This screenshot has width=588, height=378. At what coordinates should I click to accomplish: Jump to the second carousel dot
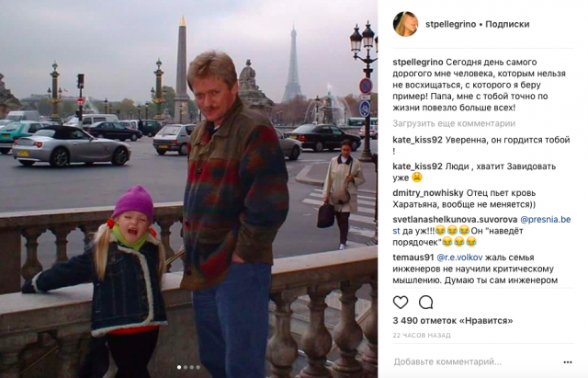tap(186, 367)
